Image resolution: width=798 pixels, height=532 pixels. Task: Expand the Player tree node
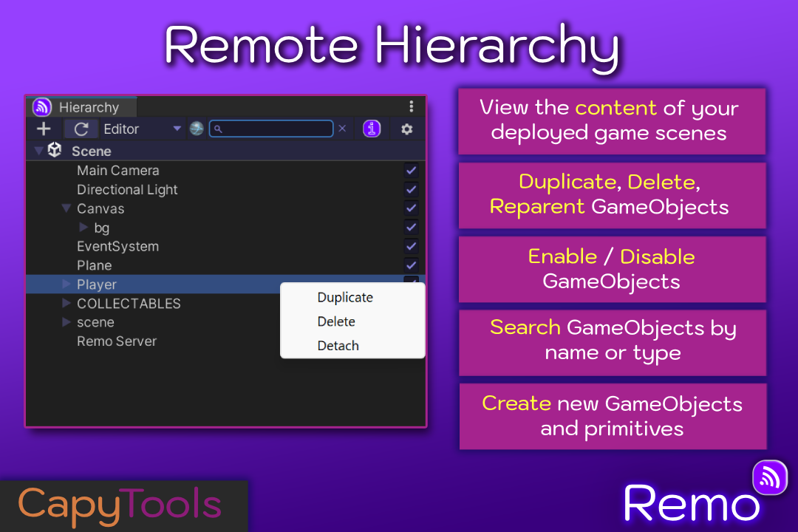pyautogui.click(x=66, y=284)
